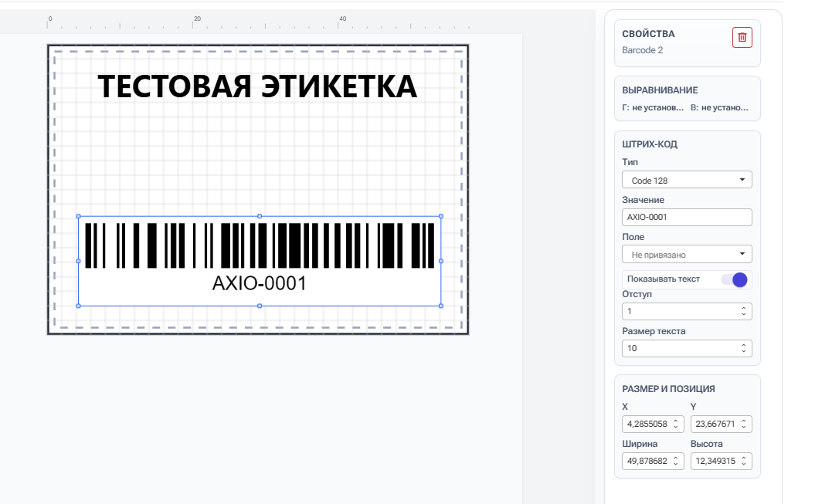Click the Отступ spinner arrows
The width and height of the screenshot is (815, 504).
point(743,312)
